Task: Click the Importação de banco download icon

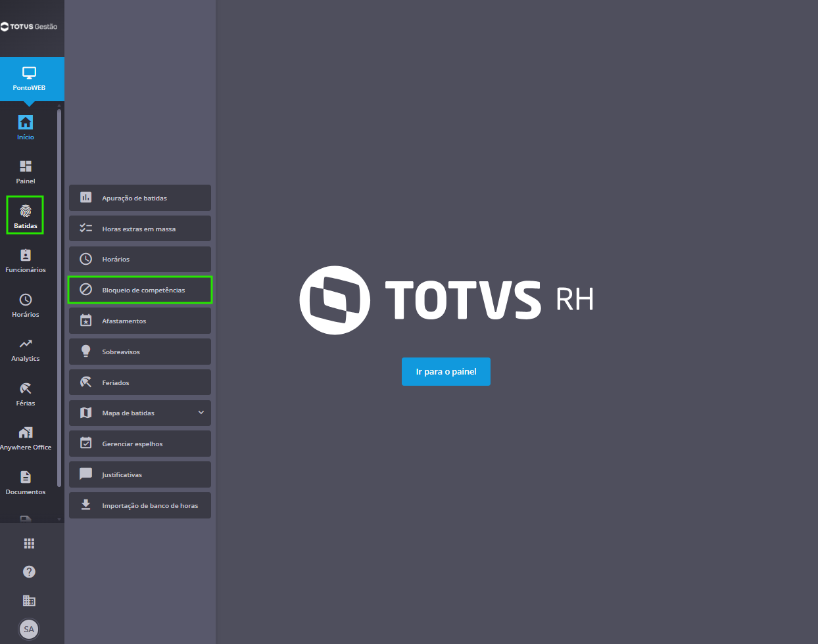Action: click(85, 505)
